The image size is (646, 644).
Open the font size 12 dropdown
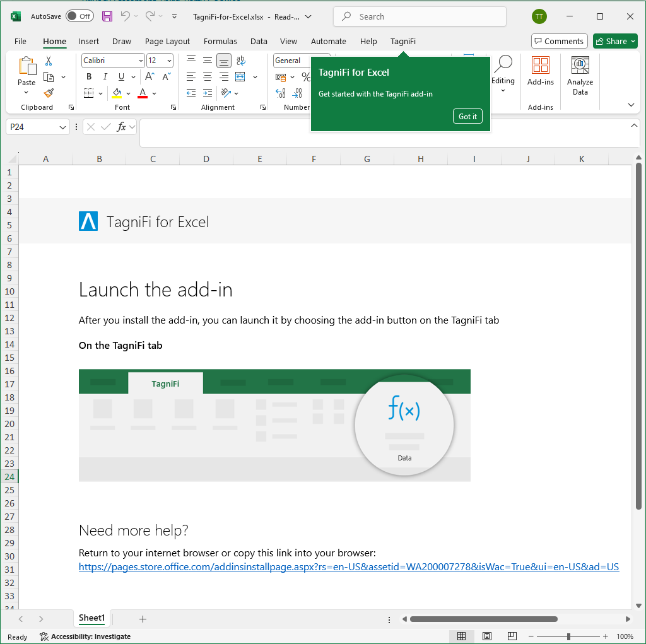pyautogui.click(x=169, y=61)
